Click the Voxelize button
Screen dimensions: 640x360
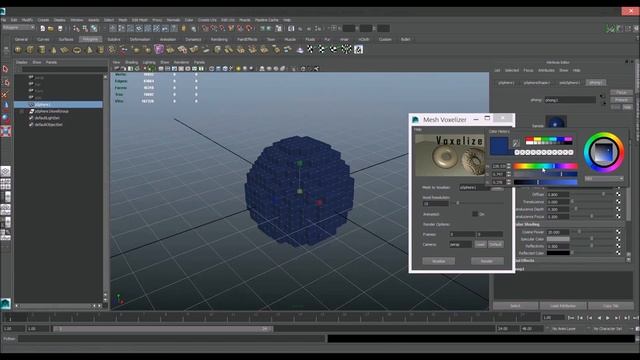coord(438,261)
